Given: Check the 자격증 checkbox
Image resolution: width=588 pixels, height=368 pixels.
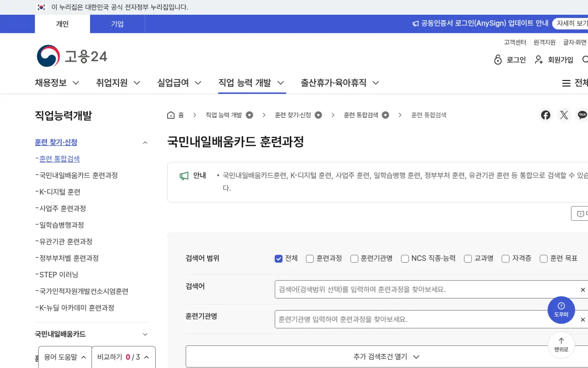Looking at the screenshot, I should 506,259.
